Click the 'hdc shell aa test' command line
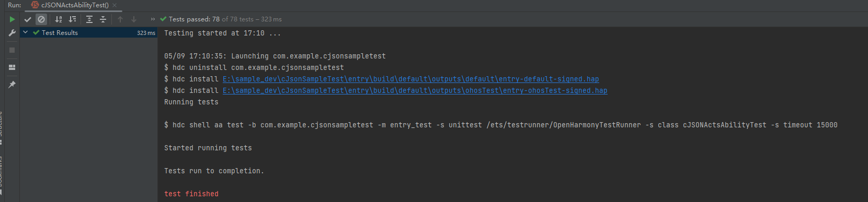This screenshot has width=868, height=202. coord(501,125)
